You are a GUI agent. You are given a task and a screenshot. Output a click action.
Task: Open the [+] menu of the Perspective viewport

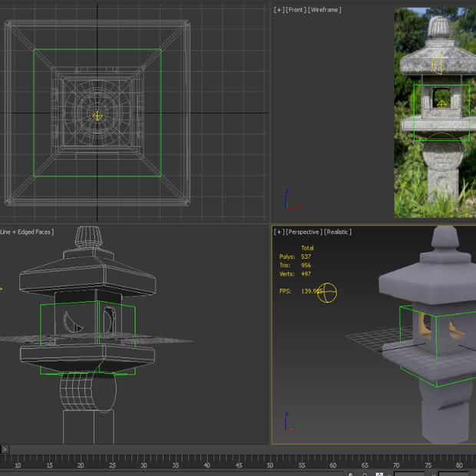[279, 232]
